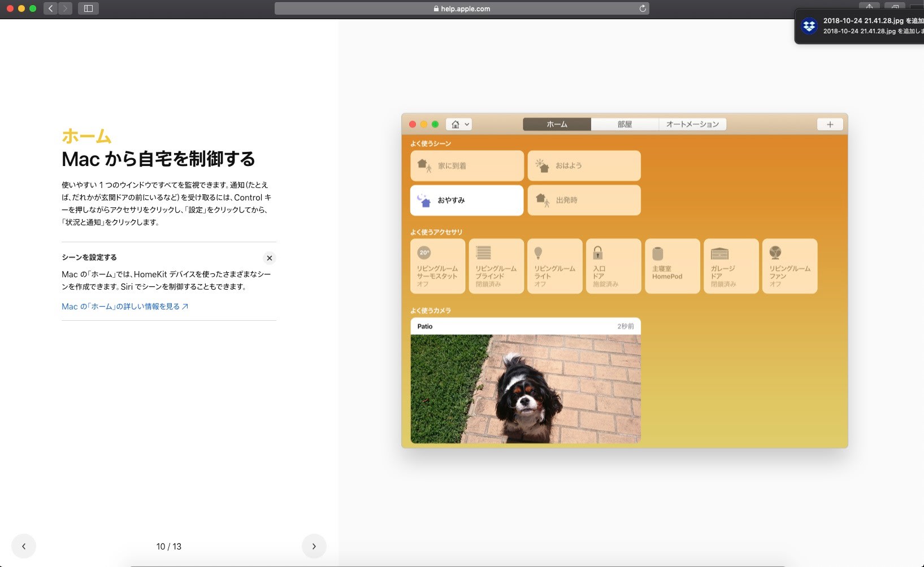Toggle the 家に到着 scene tile

pos(466,165)
